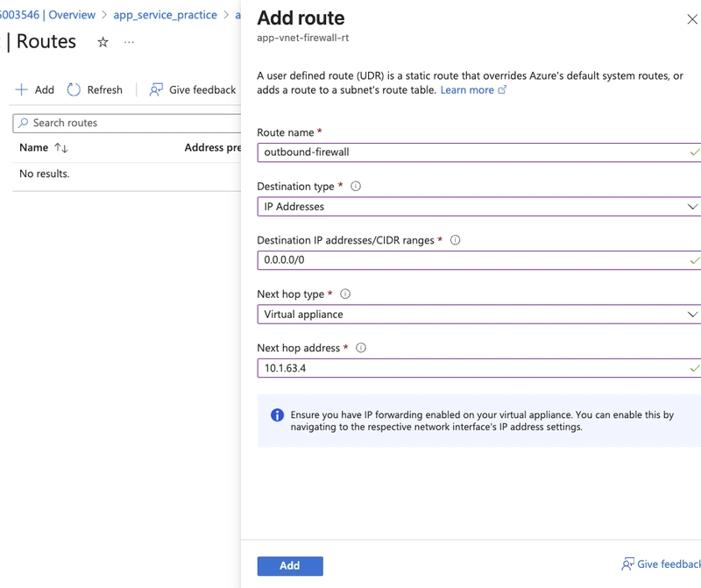
Task: Click the Refresh circular arrow icon
Action: [x=74, y=89]
